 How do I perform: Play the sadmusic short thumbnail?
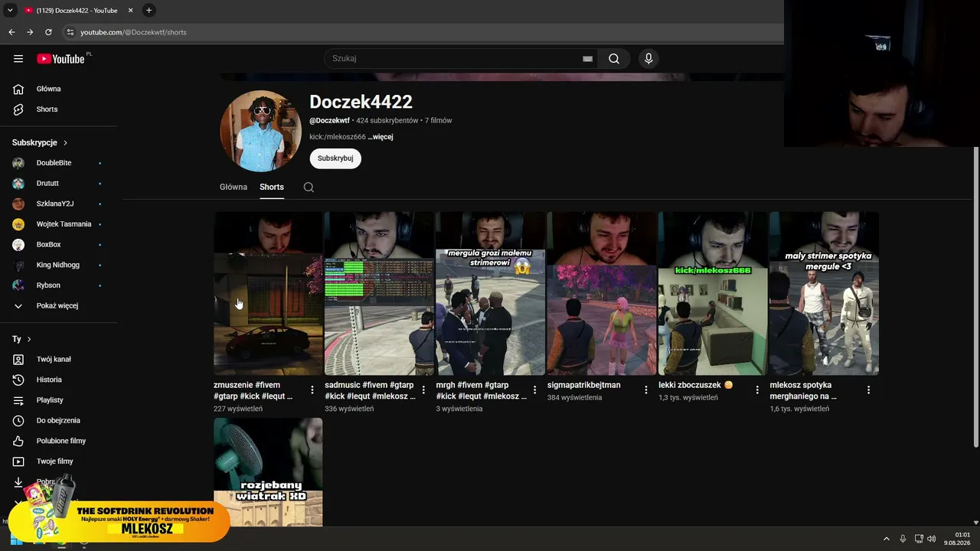(379, 294)
